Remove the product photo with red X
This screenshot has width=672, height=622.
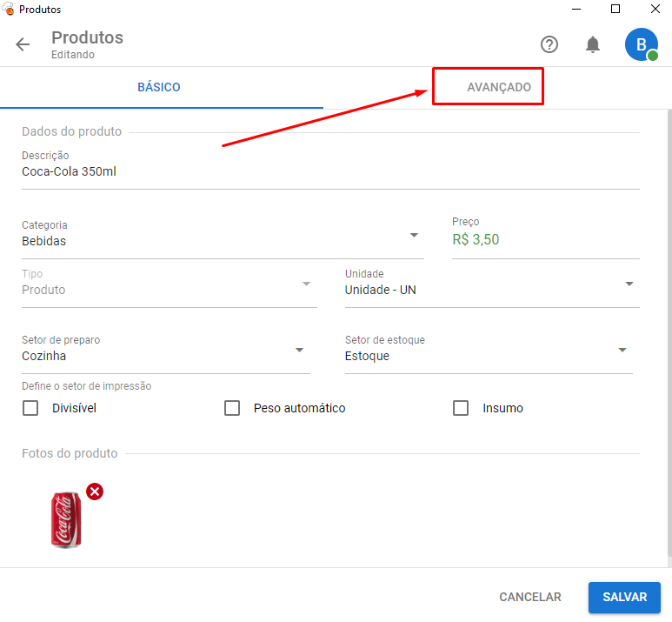(x=95, y=492)
